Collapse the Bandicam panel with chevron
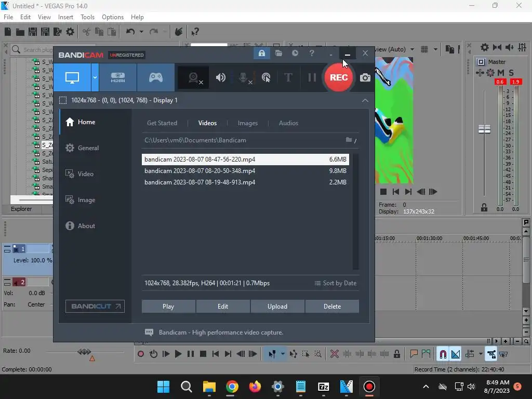Screen dimensions: 532x399 pos(365,100)
